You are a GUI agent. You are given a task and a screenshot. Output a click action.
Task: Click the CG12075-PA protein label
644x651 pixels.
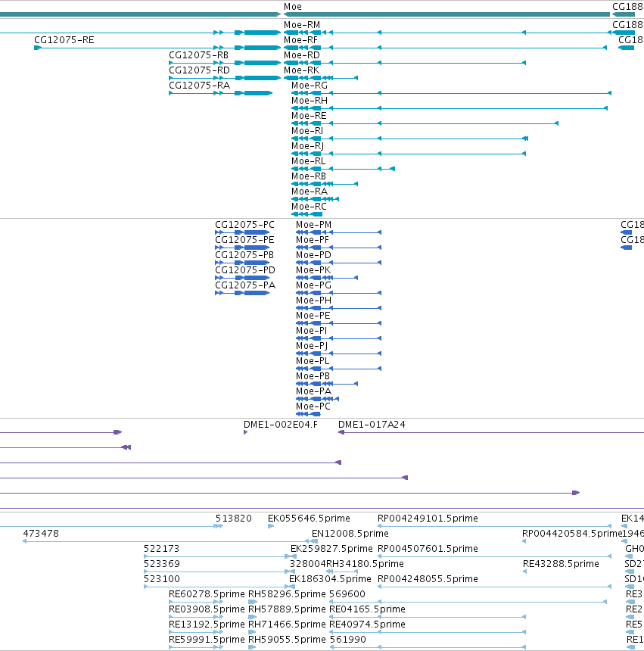(x=245, y=285)
